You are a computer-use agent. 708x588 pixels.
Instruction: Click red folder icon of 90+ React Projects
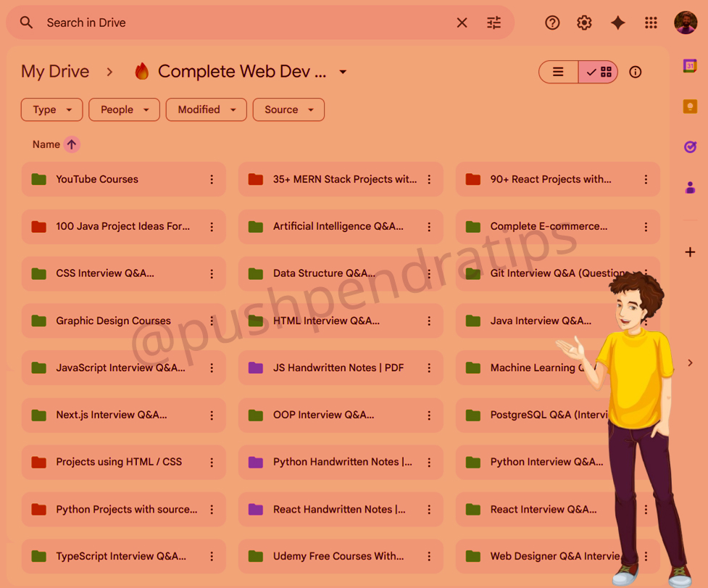click(x=472, y=179)
